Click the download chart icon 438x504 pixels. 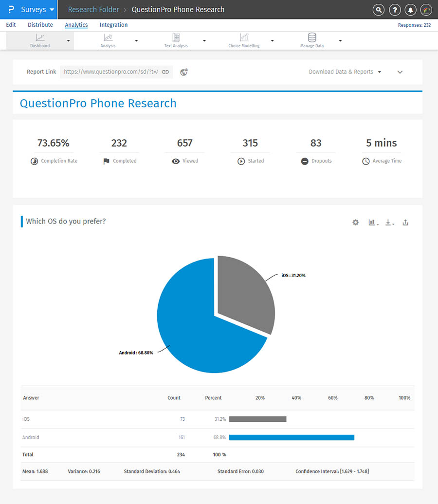pyautogui.click(x=389, y=222)
